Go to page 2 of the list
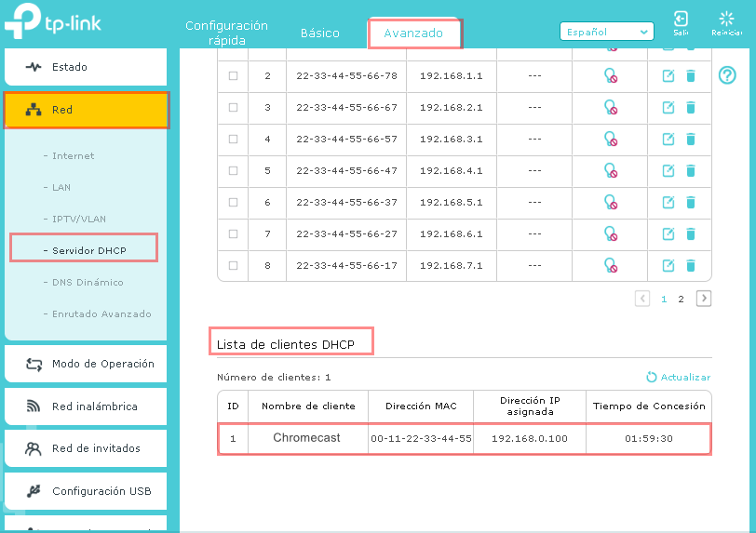Image resolution: width=756 pixels, height=533 pixels. tap(681, 300)
